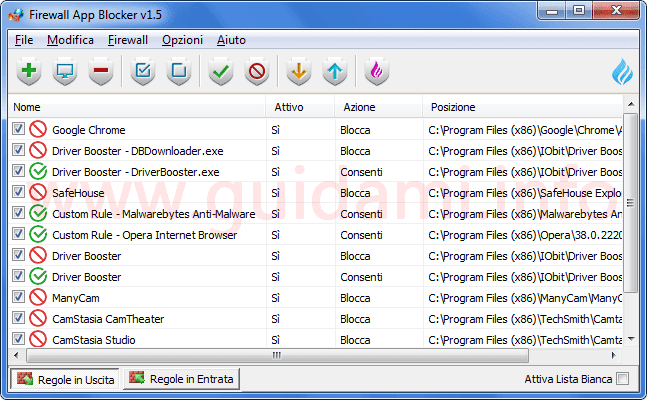Screen dimensions: 647x400
Task: Click the red minus Remove icon
Action: 101,71
